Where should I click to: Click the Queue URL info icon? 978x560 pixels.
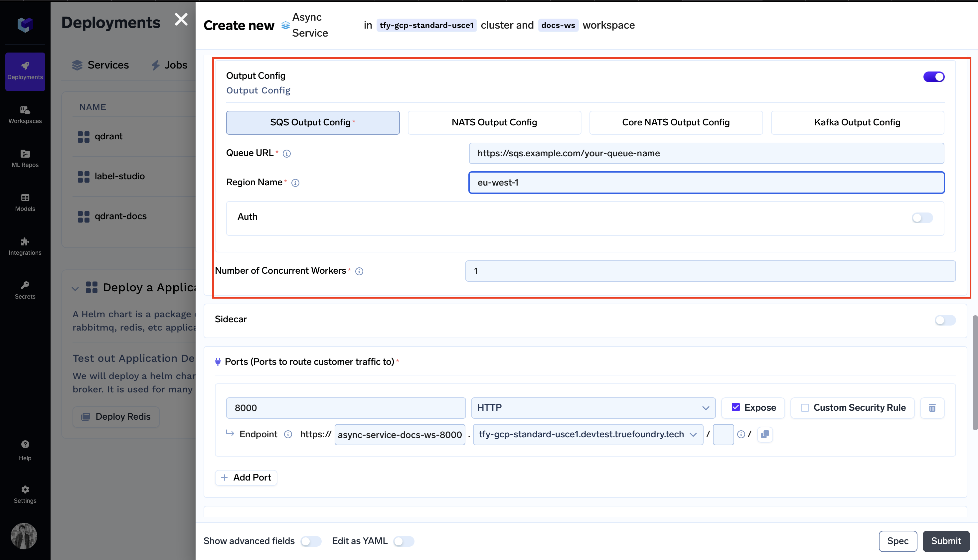pyautogui.click(x=287, y=153)
